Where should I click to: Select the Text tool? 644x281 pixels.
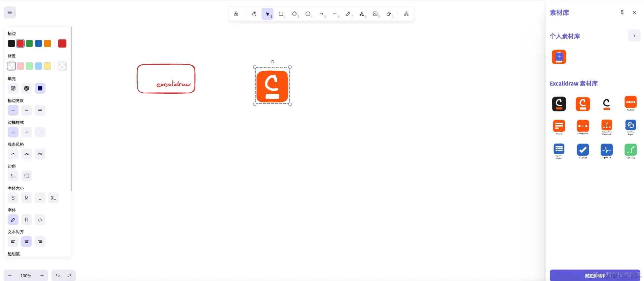click(x=362, y=14)
